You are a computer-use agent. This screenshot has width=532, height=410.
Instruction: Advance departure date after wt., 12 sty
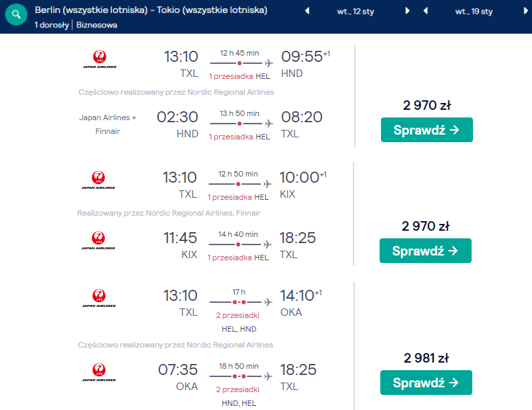407,11
